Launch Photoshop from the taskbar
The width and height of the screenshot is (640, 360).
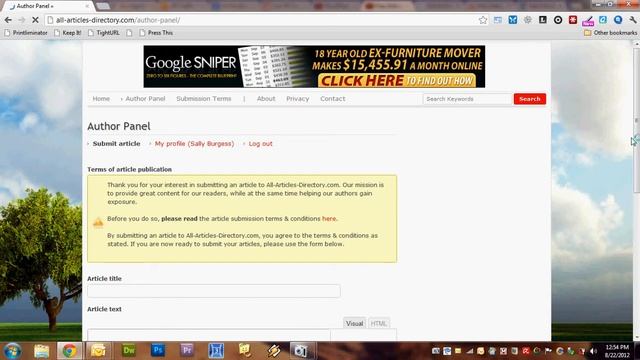(158, 351)
